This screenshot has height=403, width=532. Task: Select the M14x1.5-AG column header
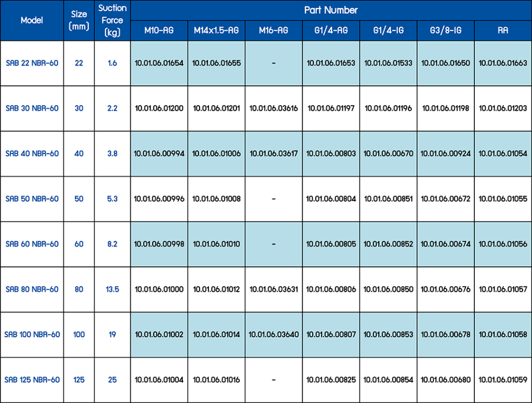click(x=216, y=31)
